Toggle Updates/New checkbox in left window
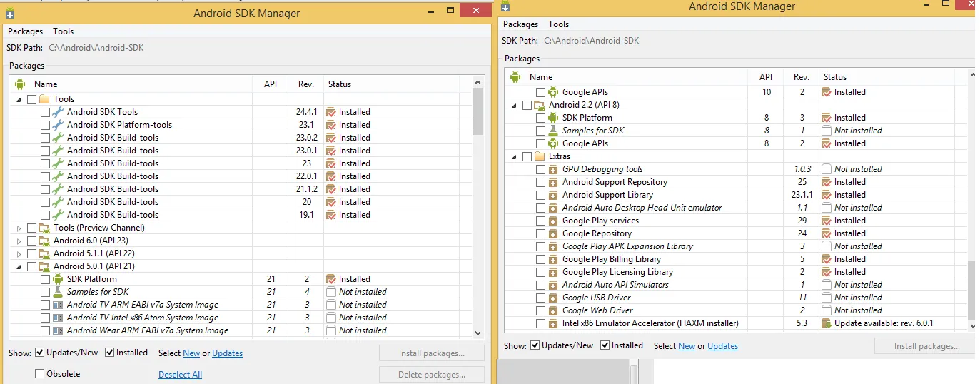 pyautogui.click(x=40, y=352)
